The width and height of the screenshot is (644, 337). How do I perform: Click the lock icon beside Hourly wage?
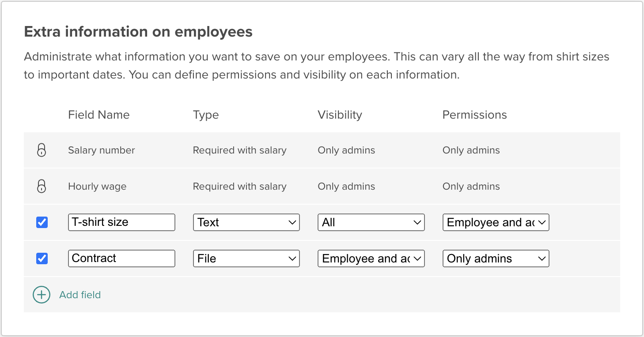tap(42, 186)
